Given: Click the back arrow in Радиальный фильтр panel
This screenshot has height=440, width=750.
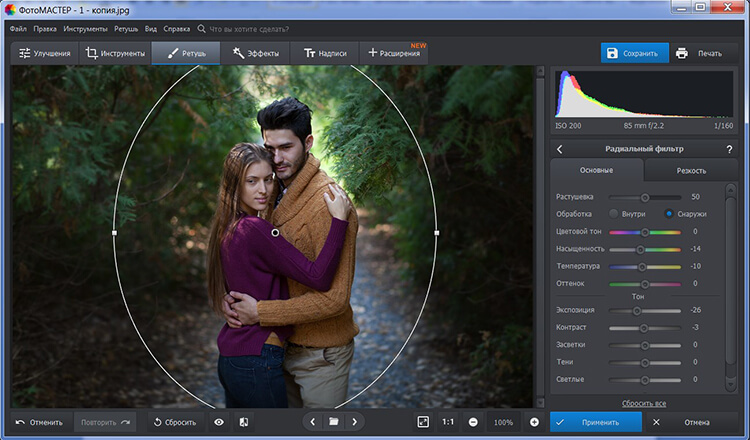Looking at the screenshot, I should point(559,149).
